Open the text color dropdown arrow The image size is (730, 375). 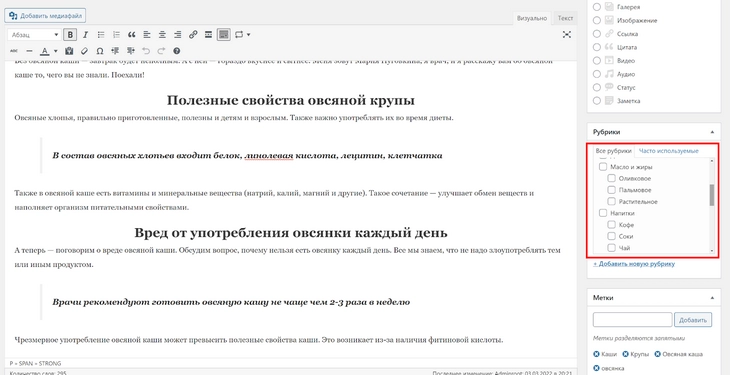click(55, 51)
